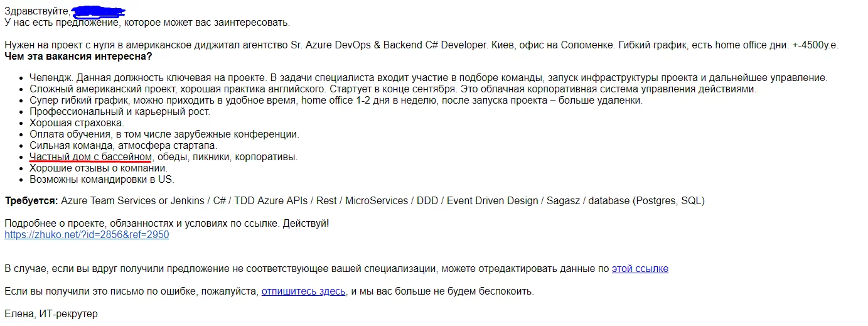This screenshot has width=868, height=326.
Task: Click the "Профессиональный и карьерный рост." bullet
Action: (x=120, y=112)
